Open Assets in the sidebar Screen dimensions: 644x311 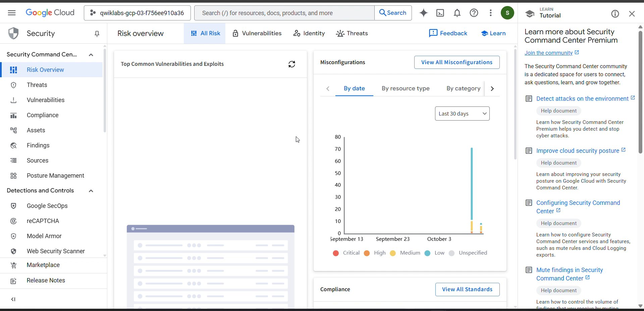52,130
